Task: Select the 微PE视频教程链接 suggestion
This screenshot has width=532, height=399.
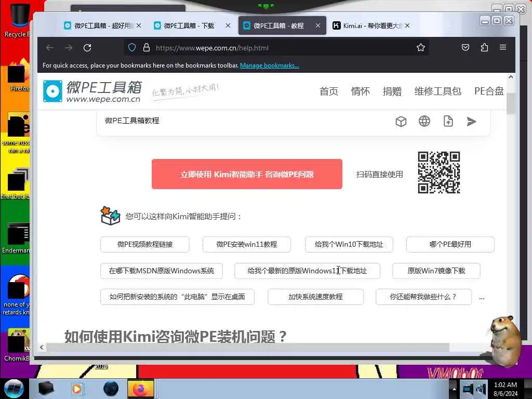Action: tap(145, 244)
